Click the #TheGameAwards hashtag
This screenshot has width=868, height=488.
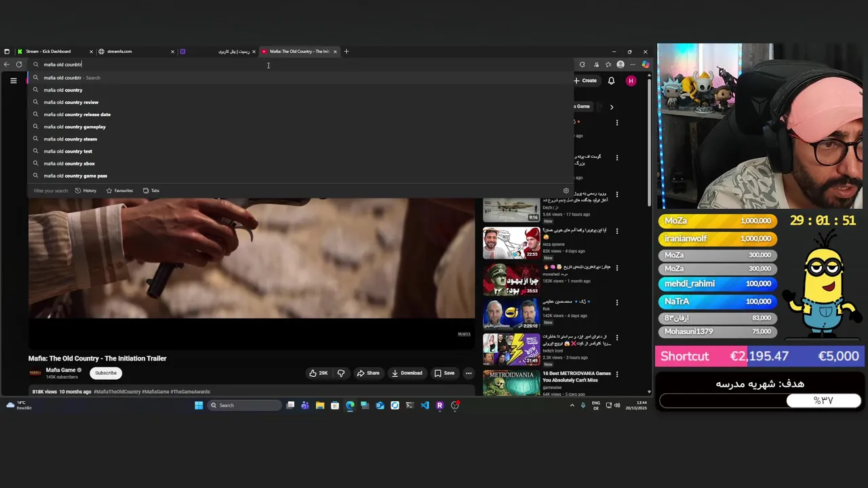(190, 392)
